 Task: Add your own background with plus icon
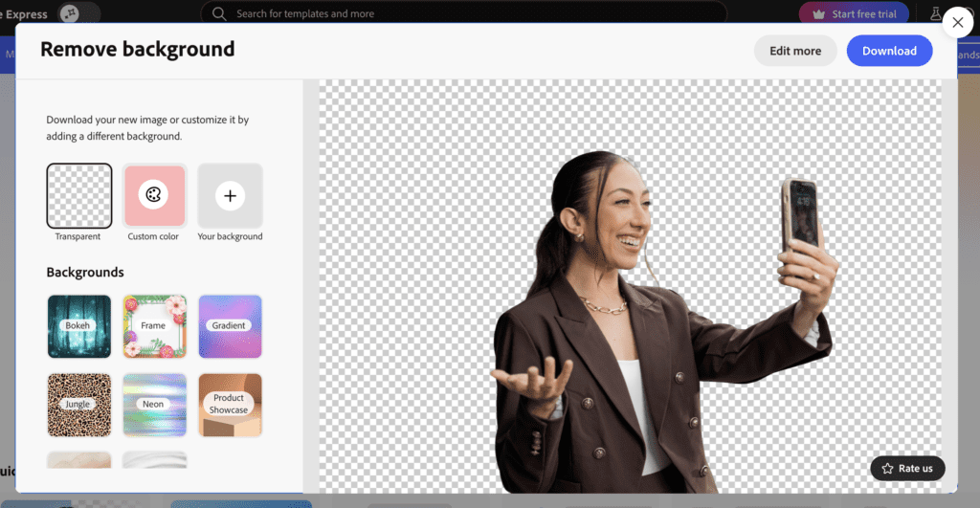[x=230, y=196]
